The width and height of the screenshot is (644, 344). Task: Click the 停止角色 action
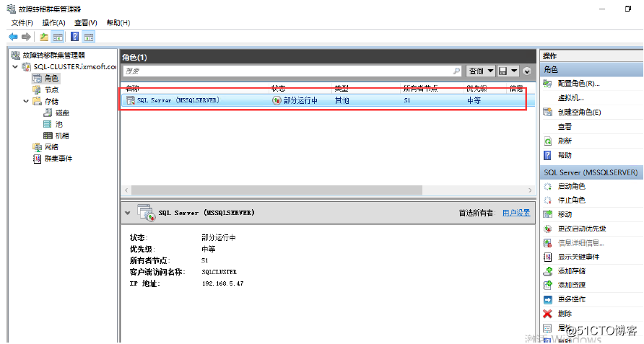[571, 200]
